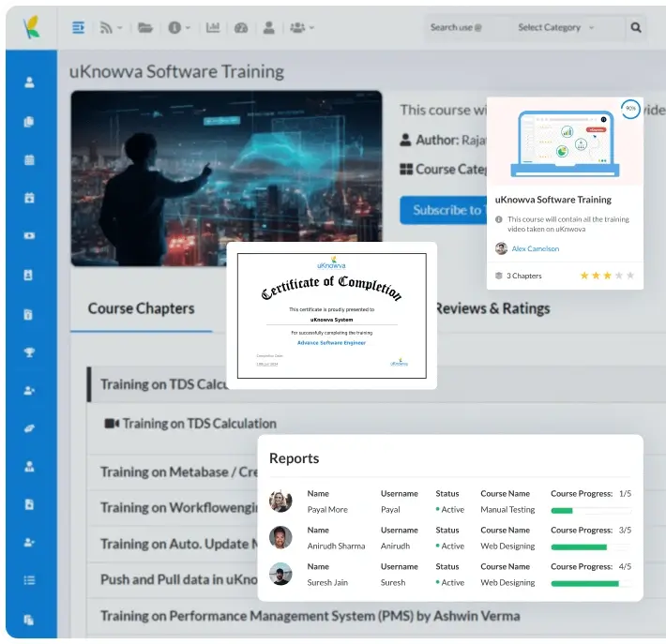Screen dimensions: 666x644
Task: Open the trophy icon in sidebar
Action: pyautogui.click(x=29, y=352)
